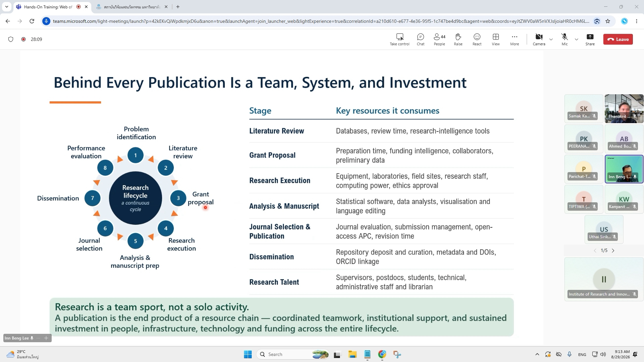Open the taskbar volume control

click(603, 354)
